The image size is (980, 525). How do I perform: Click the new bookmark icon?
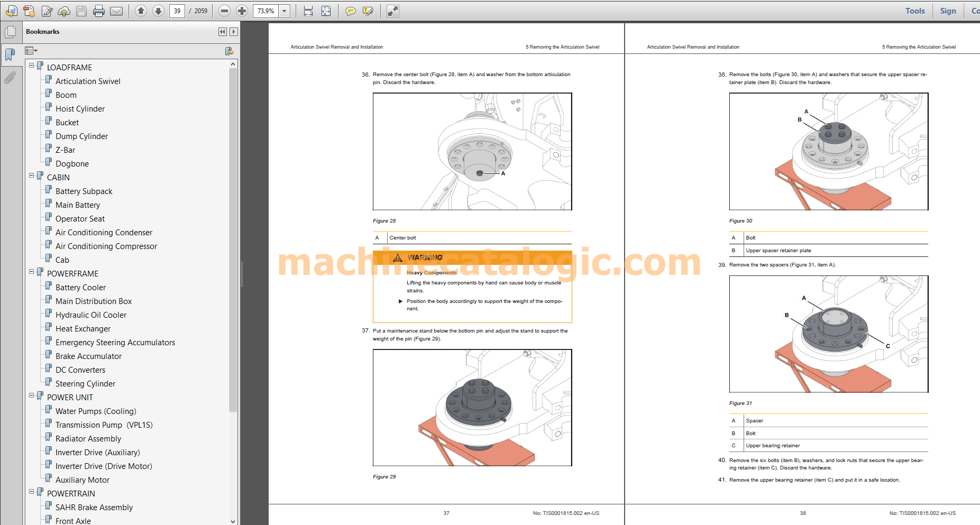point(229,51)
